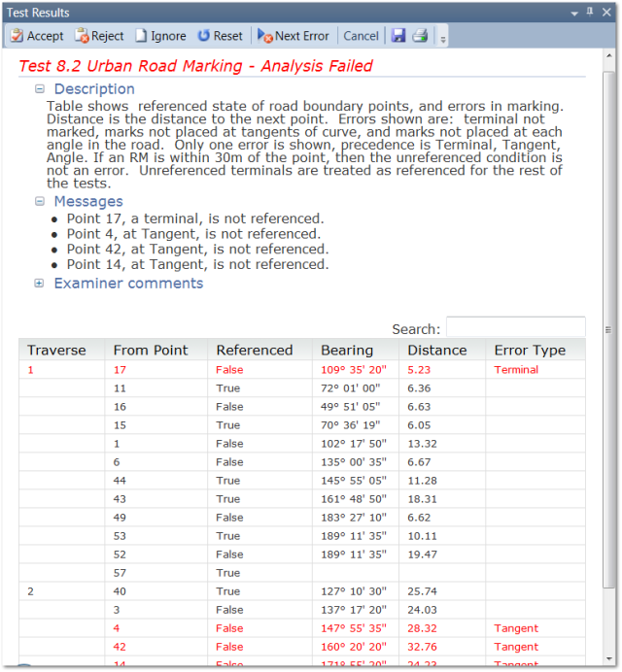The image size is (622, 672).
Task: Collapse the Description section
Action: click(x=40, y=89)
